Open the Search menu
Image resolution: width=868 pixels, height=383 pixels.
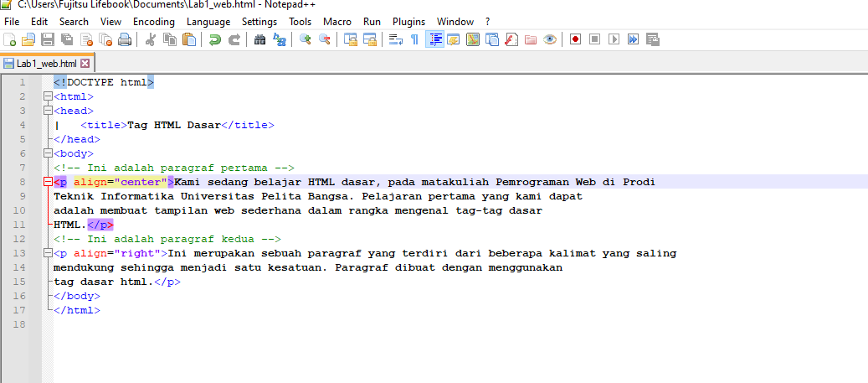point(74,22)
